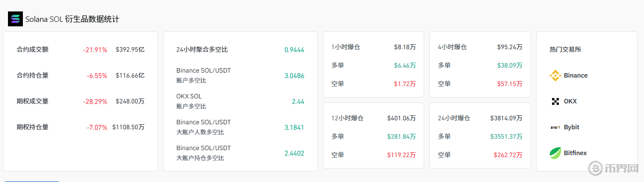This screenshot has width=644, height=182.
Task: Select the 24小时聚合多空比 value 0.9444
Action: pos(294,50)
